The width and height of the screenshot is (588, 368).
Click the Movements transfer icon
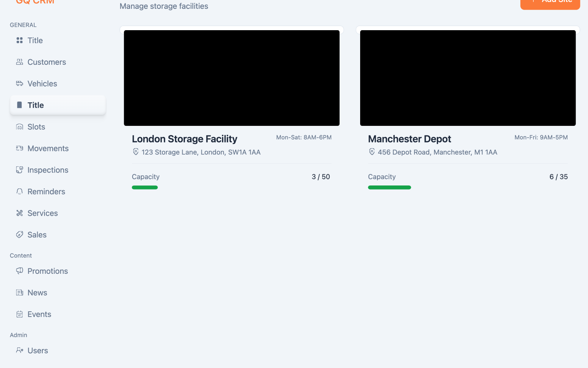pyautogui.click(x=19, y=148)
